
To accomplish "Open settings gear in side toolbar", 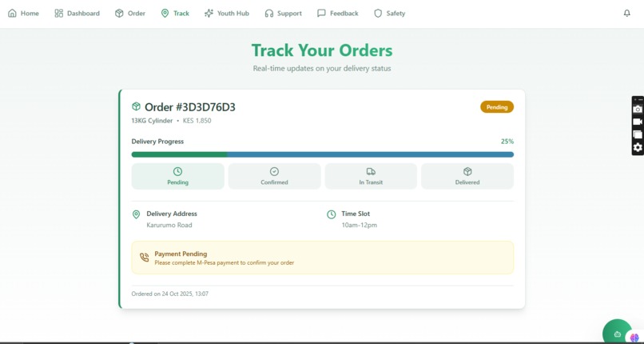I will tap(638, 147).
